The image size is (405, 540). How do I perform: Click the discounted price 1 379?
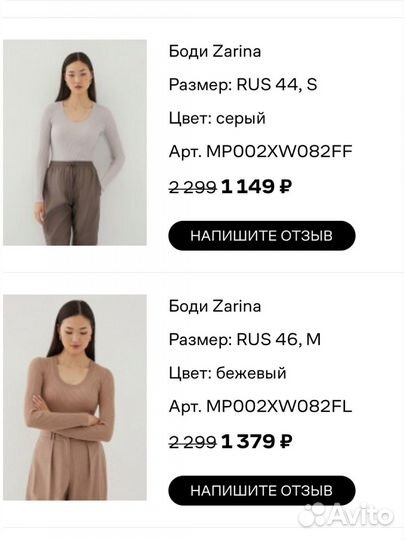pos(248,442)
